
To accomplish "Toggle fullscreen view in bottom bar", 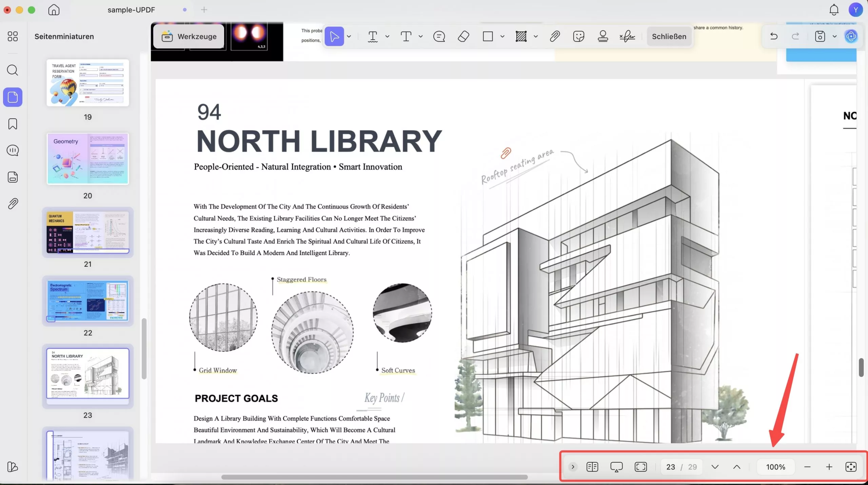I will 641,467.
